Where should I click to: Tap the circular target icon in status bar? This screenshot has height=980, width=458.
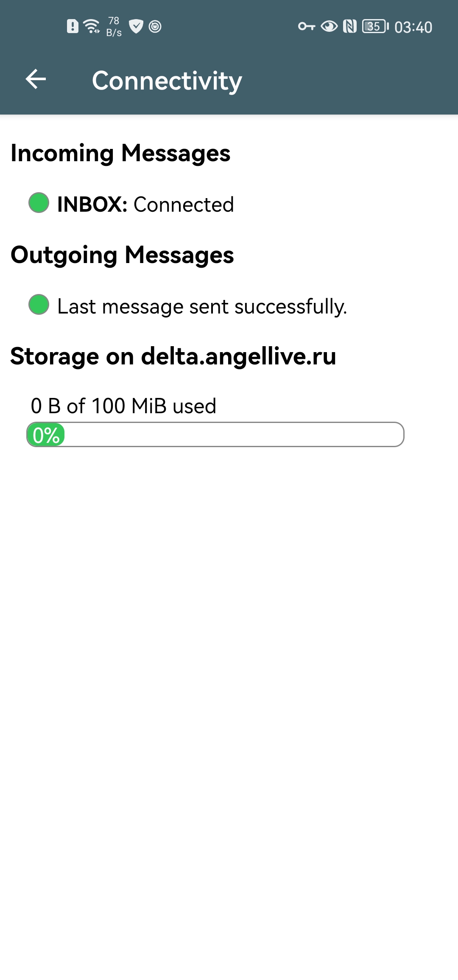(x=155, y=26)
